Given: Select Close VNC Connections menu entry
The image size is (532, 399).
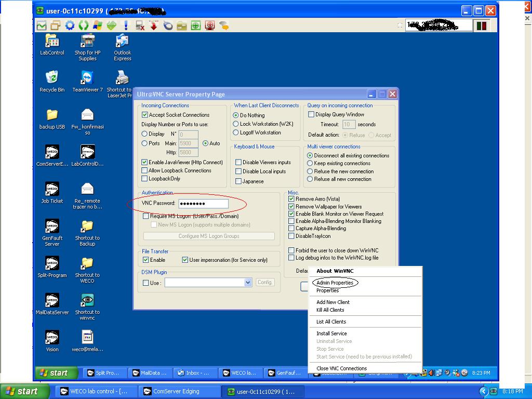Looking at the screenshot, I should coord(342,368).
